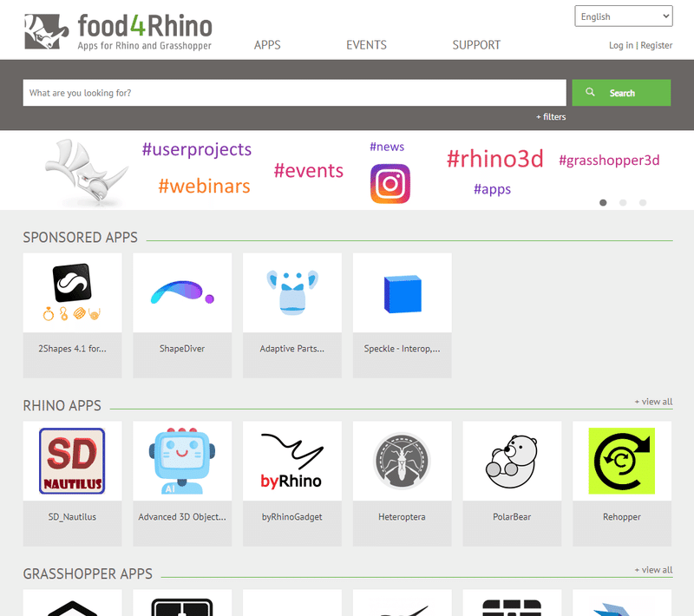Expand view all for Rhino Apps

point(653,402)
